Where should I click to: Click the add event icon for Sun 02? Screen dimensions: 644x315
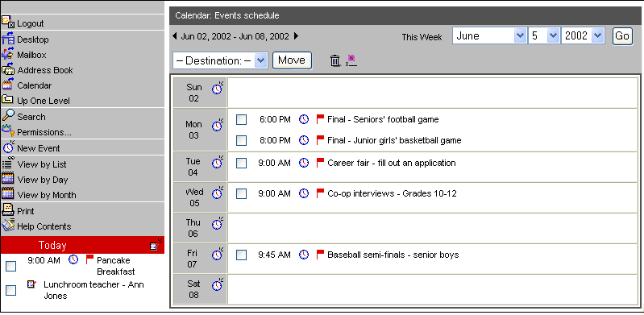point(218,89)
